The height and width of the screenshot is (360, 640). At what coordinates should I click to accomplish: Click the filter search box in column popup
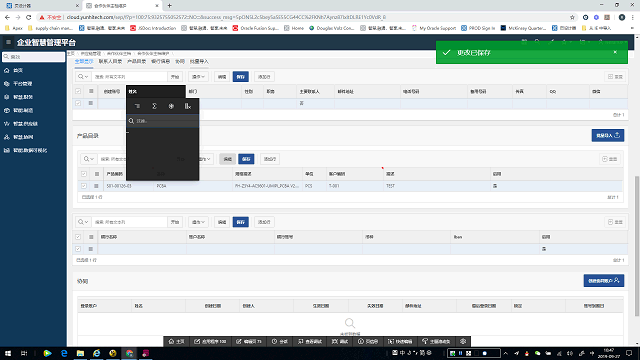click(x=163, y=121)
